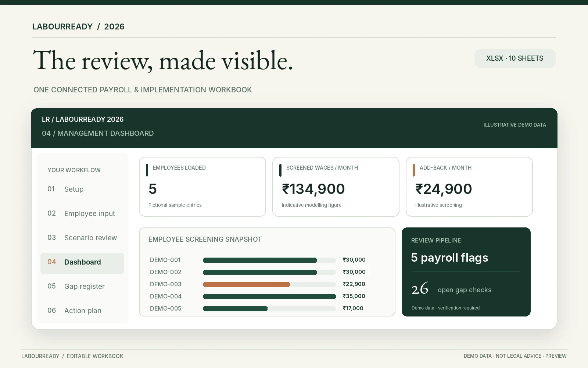The width and height of the screenshot is (588, 368).
Task: Click the DEMO-002 row label
Action: coord(166,272)
